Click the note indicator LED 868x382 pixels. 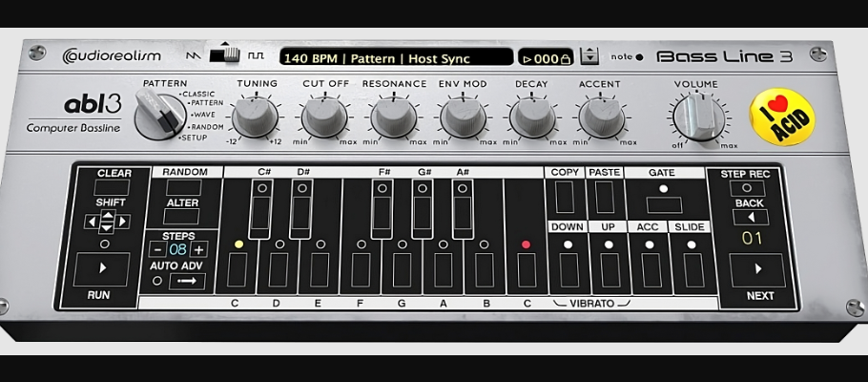(639, 57)
